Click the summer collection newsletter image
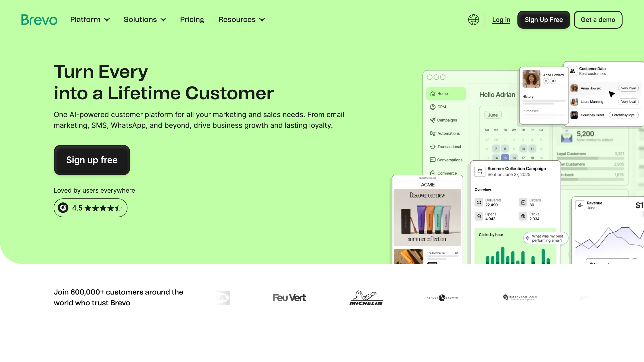 (427, 218)
